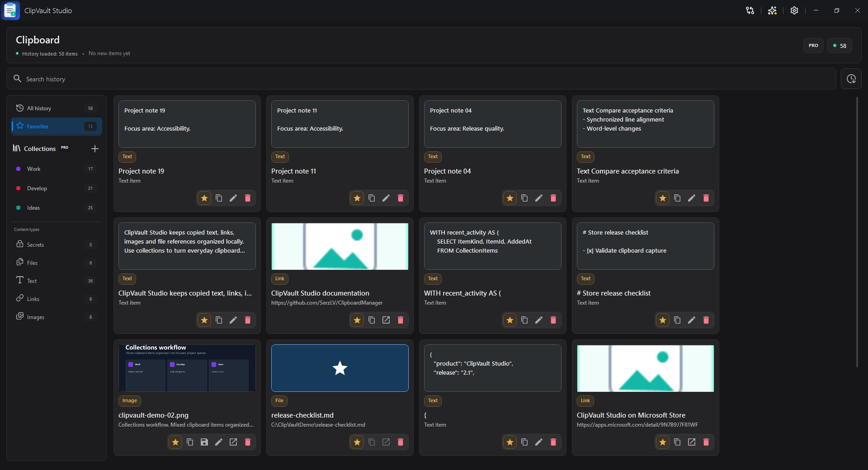This screenshot has height=470, width=868.
Task: Open ClipVault Studio documentation link externally
Action: (386, 320)
